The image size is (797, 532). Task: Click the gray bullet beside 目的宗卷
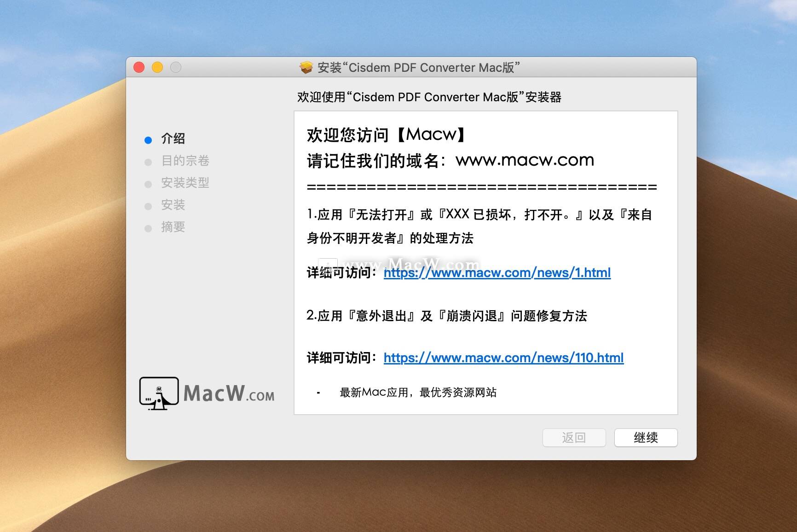click(x=148, y=162)
